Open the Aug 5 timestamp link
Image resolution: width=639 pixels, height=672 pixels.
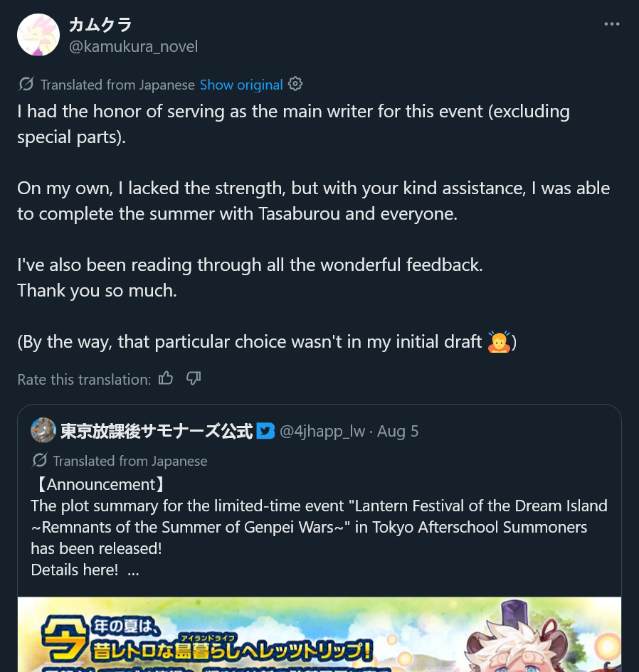coord(398,431)
